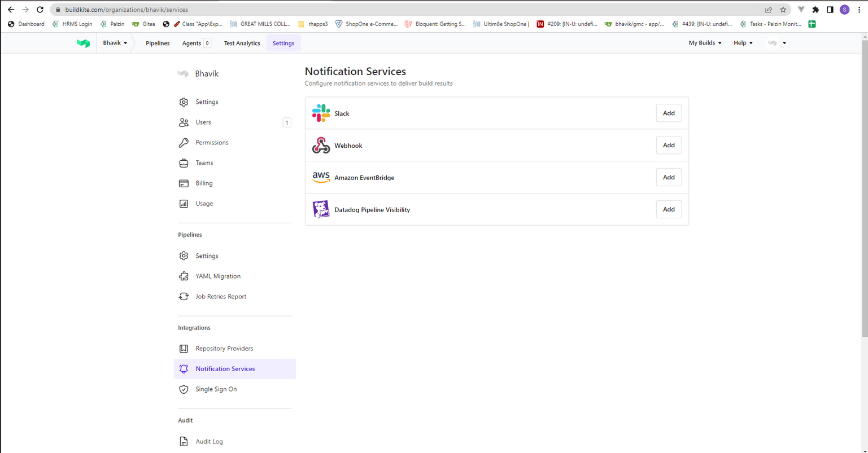Open the Gitea bookmark
The image size is (868, 453).
click(143, 24)
